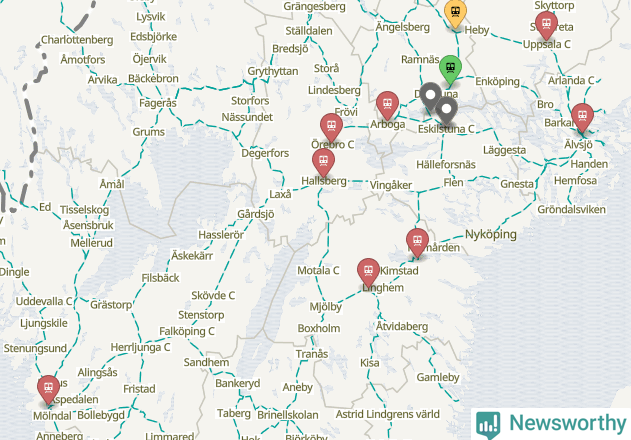Select the Motala C station label
631x440 pixels.
(x=318, y=271)
